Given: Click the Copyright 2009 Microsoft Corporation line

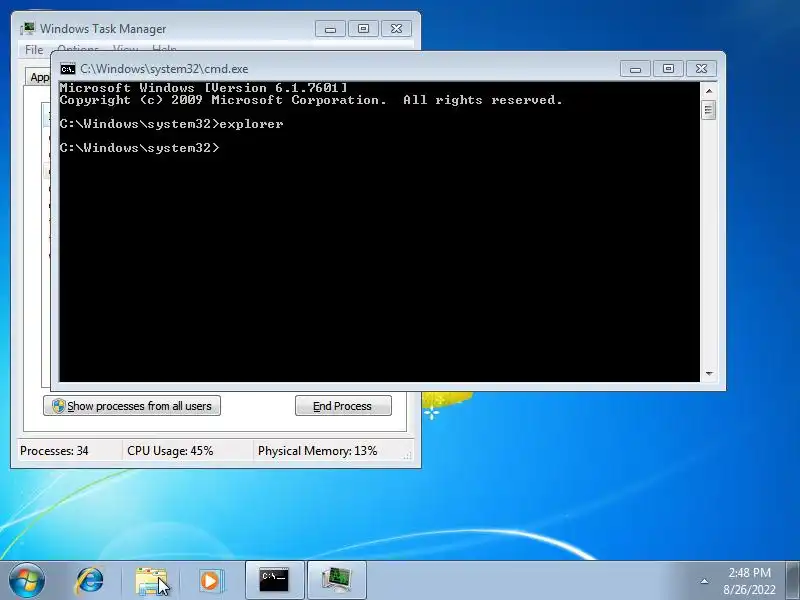Looking at the screenshot, I should point(311,100).
